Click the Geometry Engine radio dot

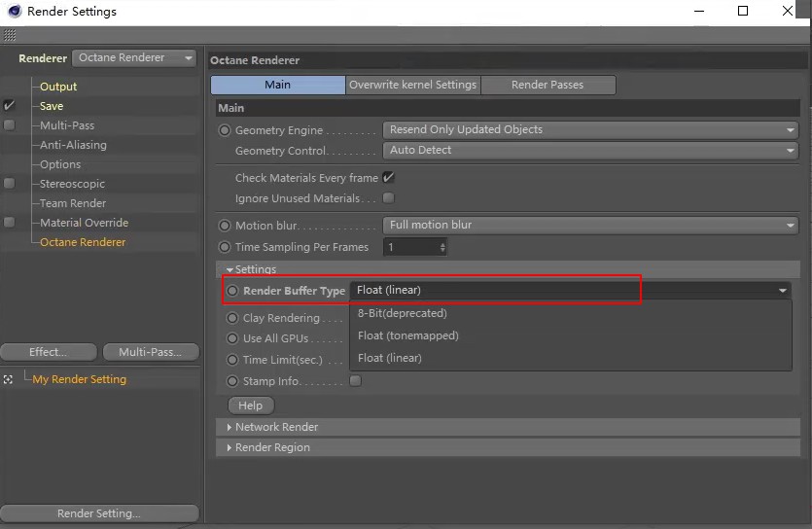tap(225, 130)
